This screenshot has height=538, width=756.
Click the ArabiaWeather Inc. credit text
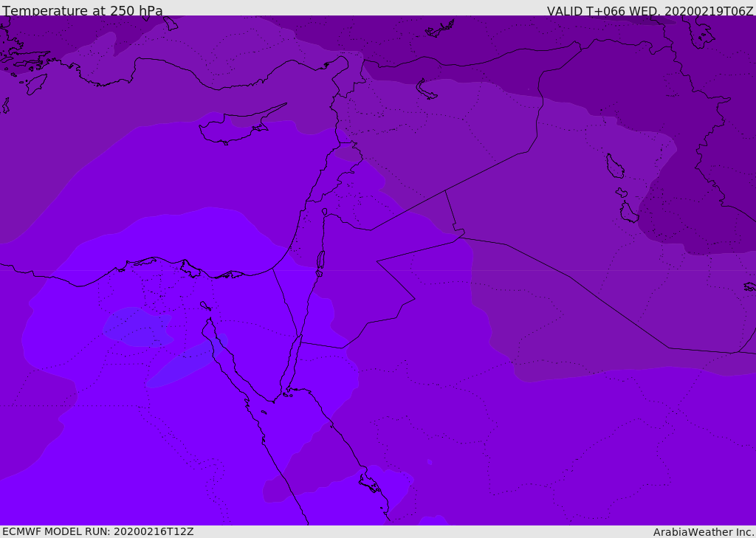pyautogui.click(x=704, y=532)
